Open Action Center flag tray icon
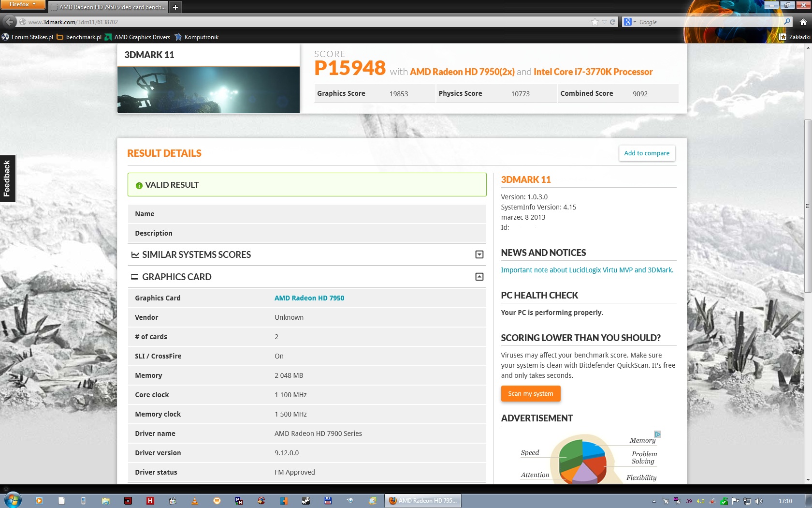The height and width of the screenshot is (508, 812). tap(735, 501)
